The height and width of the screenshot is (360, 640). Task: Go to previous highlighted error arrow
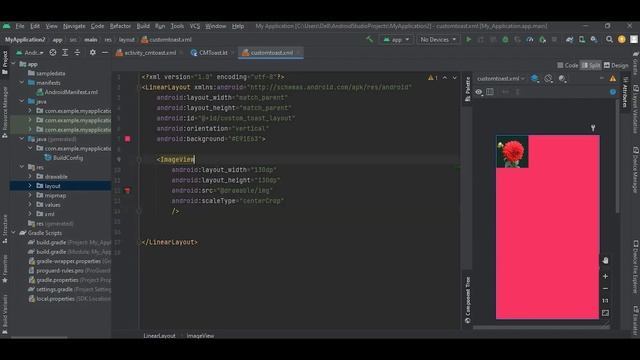(445, 78)
